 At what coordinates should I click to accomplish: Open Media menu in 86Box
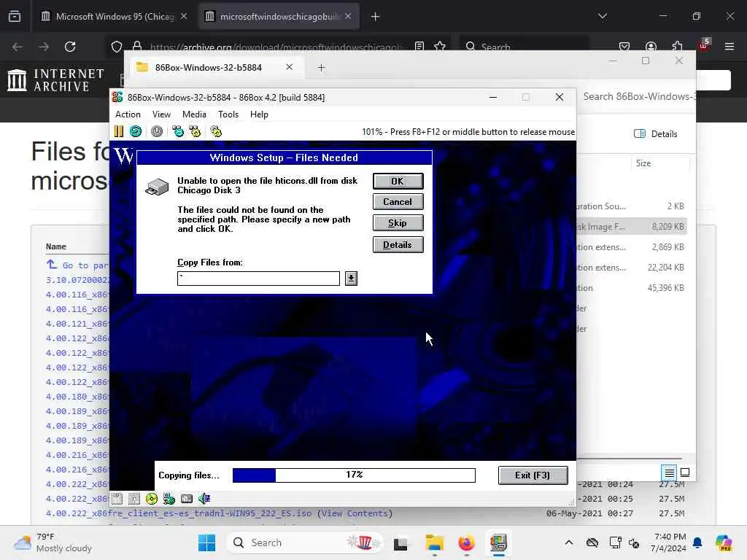point(194,114)
